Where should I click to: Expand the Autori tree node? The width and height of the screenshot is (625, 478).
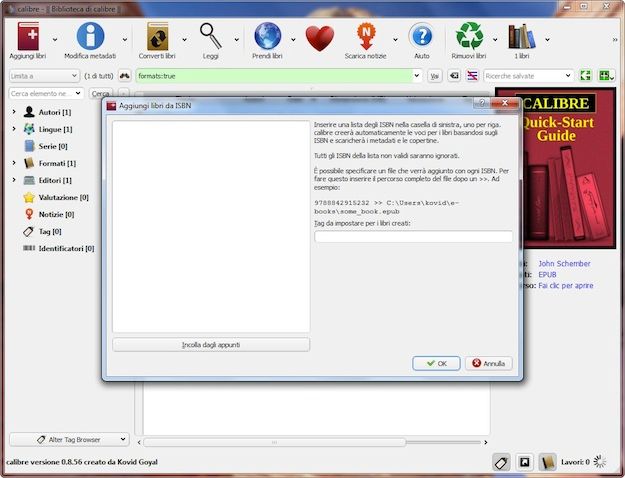14,112
